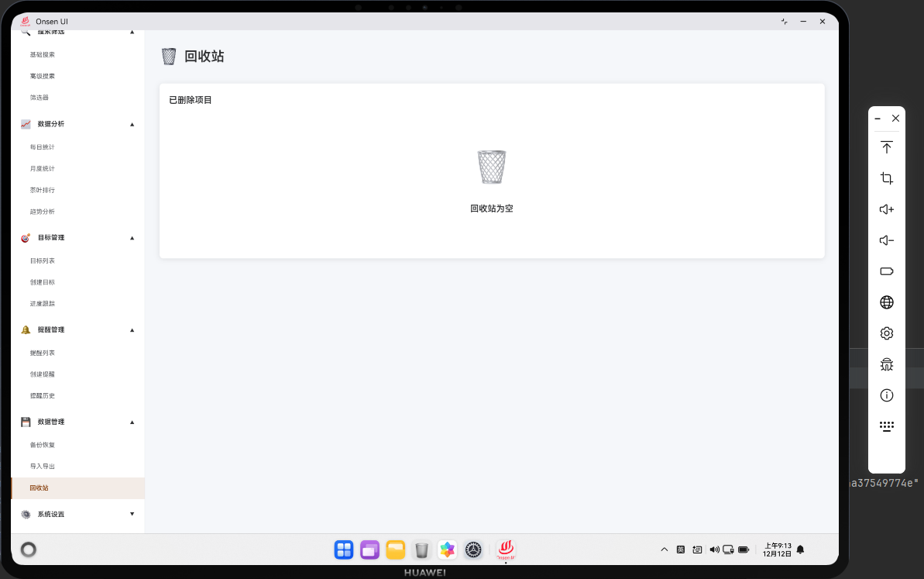Click the trash bin 回收站 header icon
The height and width of the screenshot is (579, 924).
point(169,56)
